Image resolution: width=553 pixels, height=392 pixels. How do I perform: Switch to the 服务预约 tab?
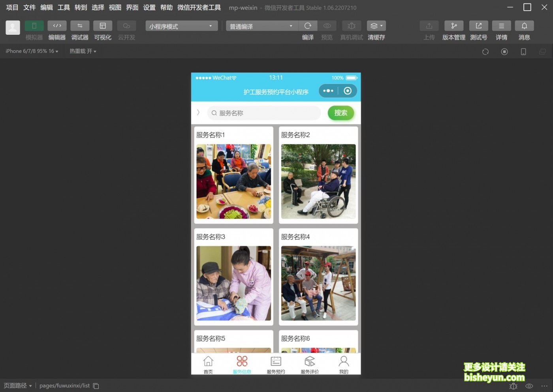point(276,365)
